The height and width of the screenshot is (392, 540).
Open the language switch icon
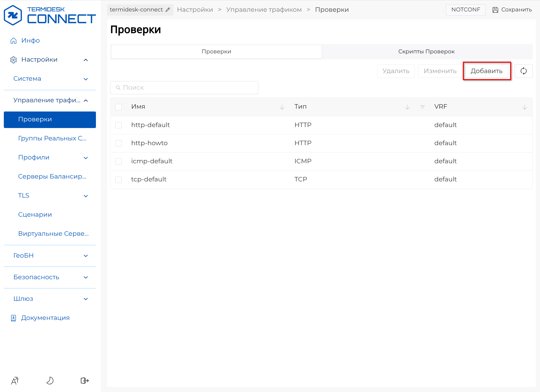[15, 380]
